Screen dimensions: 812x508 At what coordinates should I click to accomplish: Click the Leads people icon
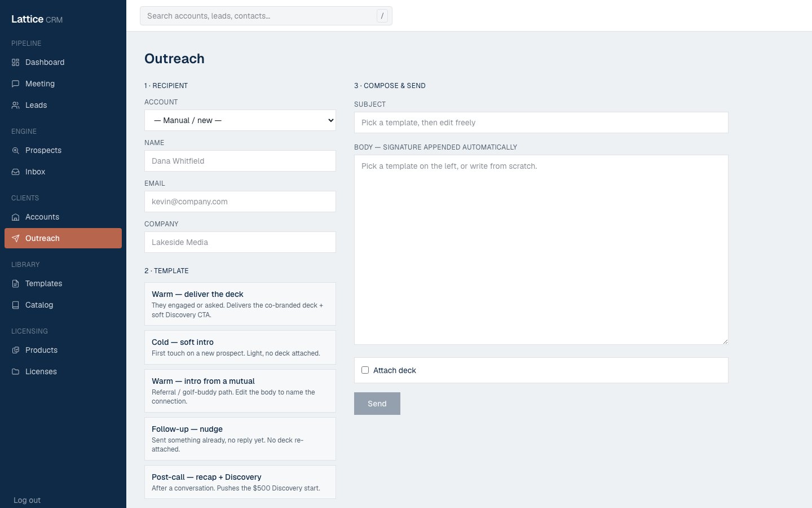(x=16, y=106)
